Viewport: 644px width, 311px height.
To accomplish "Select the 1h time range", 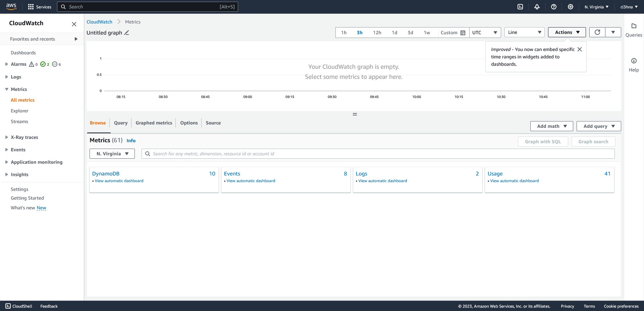I will (344, 33).
